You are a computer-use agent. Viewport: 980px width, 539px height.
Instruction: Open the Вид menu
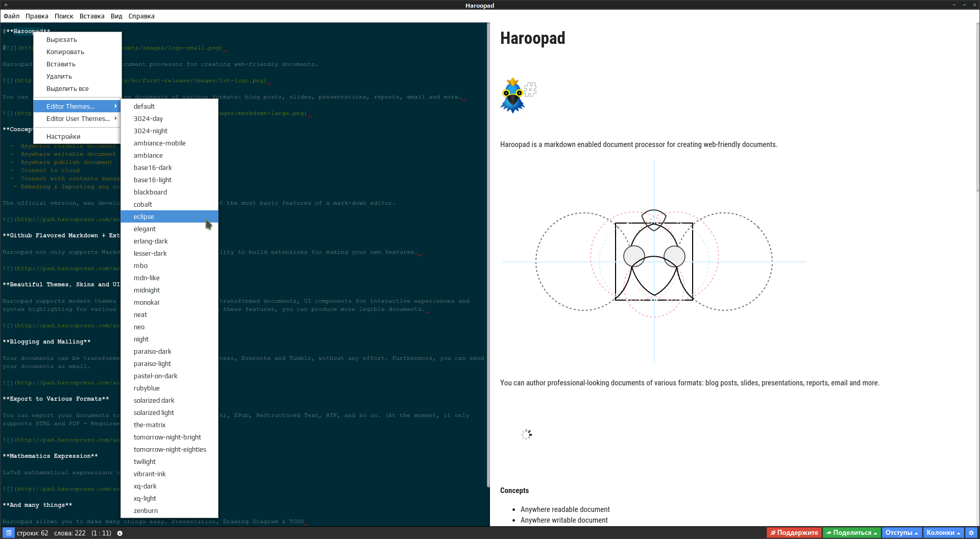click(116, 16)
